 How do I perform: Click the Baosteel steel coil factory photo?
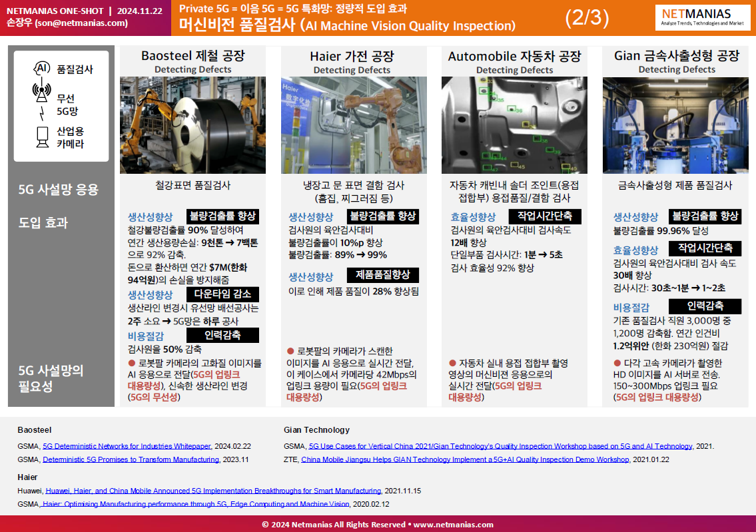coord(193,125)
